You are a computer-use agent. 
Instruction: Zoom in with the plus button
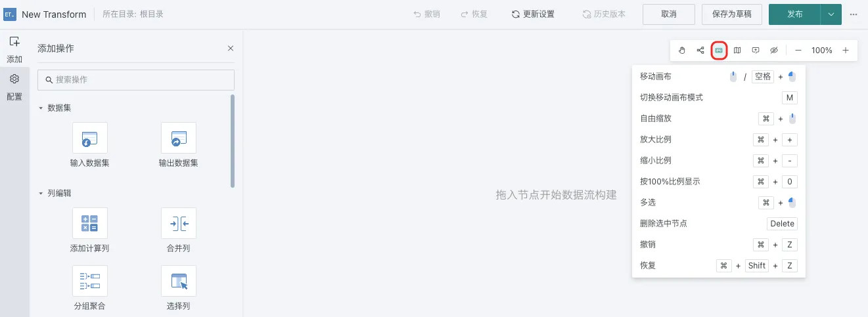[846, 51]
